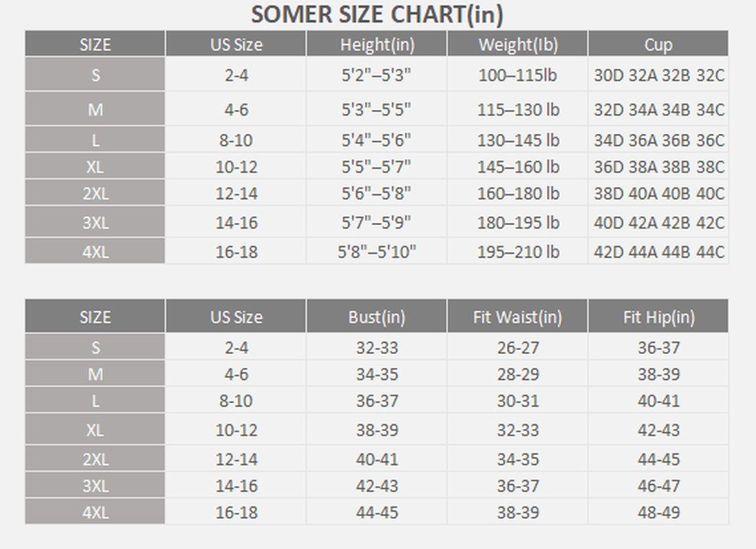
Task: Click the SOMER SIZE CHART(in) title
Action: 377,14
